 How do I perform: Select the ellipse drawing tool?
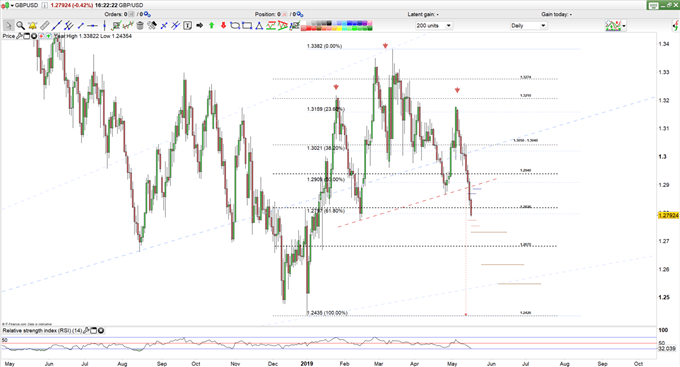[x=235, y=26]
